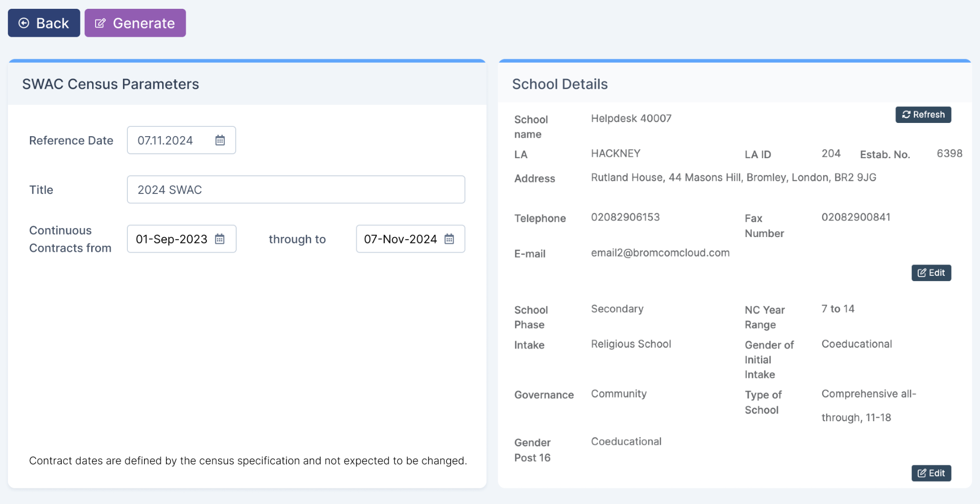Select Governance value Community
Viewport: 980px width, 504px height.
[x=618, y=394]
